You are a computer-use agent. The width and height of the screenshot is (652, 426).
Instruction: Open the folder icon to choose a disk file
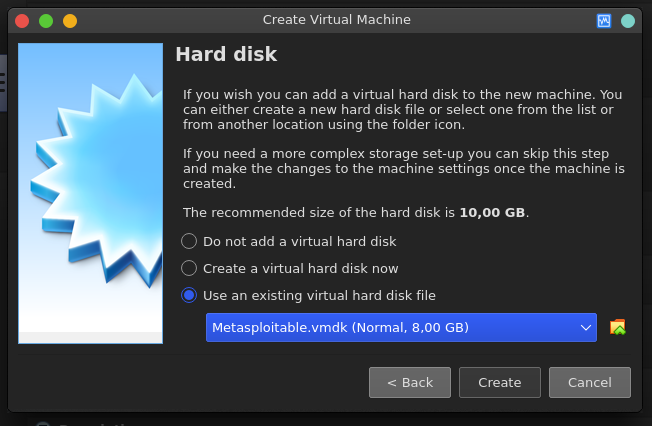[617, 327]
